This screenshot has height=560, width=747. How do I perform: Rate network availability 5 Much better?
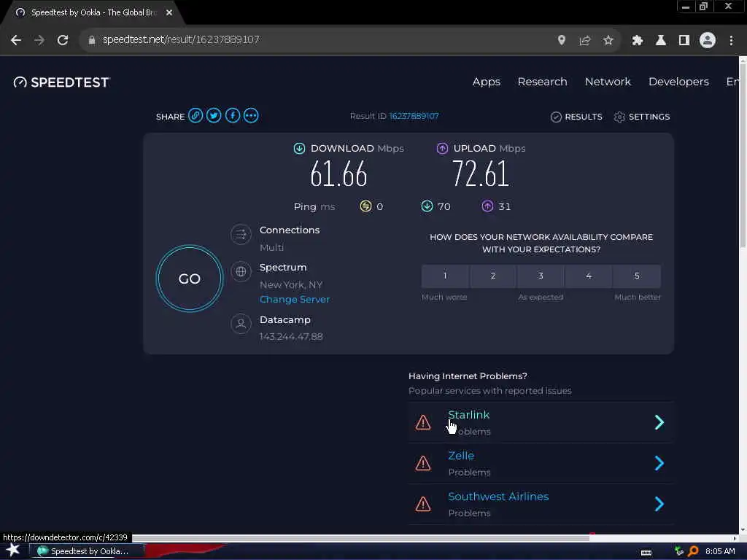(x=637, y=276)
